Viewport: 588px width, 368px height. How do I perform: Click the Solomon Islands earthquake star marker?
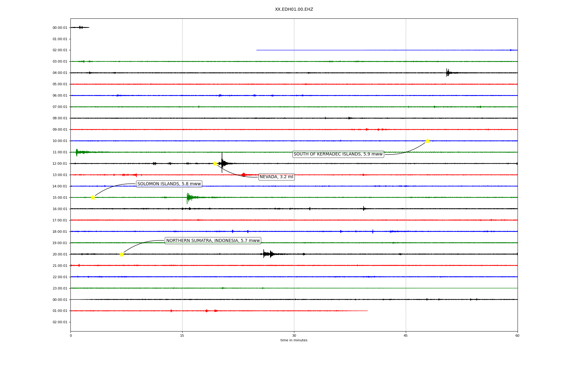pyautogui.click(x=93, y=197)
